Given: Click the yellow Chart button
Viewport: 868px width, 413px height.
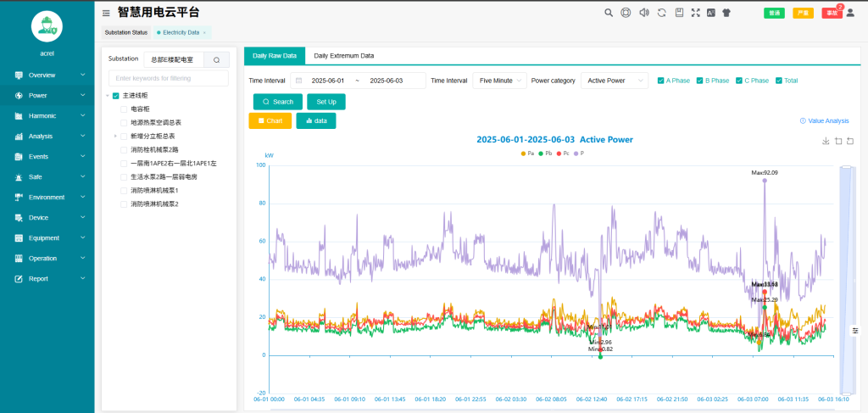Looking at the screenshot, I should point(270,120).
